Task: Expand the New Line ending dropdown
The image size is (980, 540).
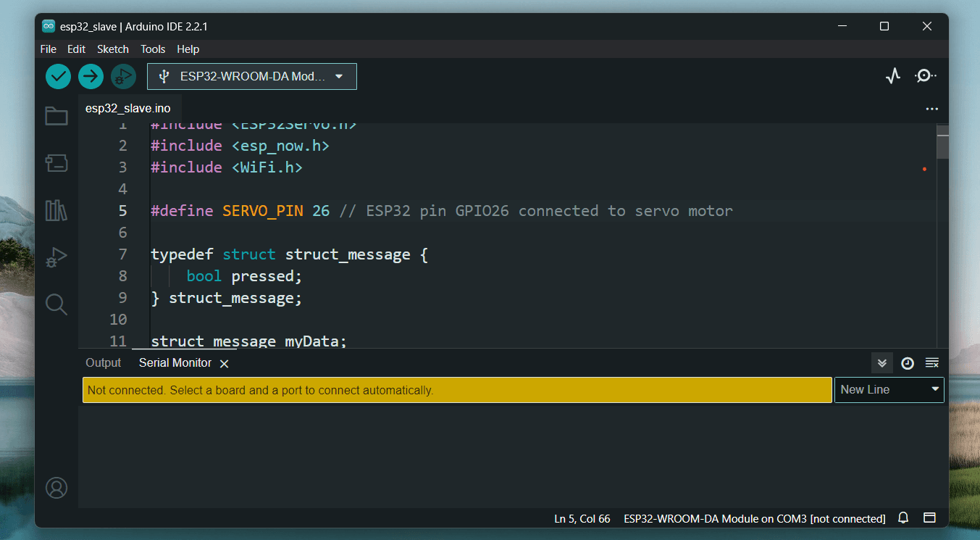Action: point(889,390)
